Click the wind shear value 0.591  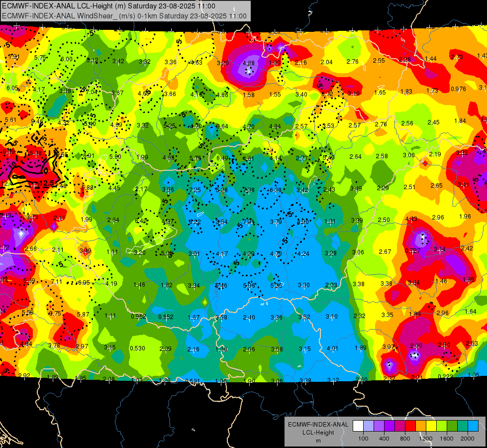click(193, 381)
